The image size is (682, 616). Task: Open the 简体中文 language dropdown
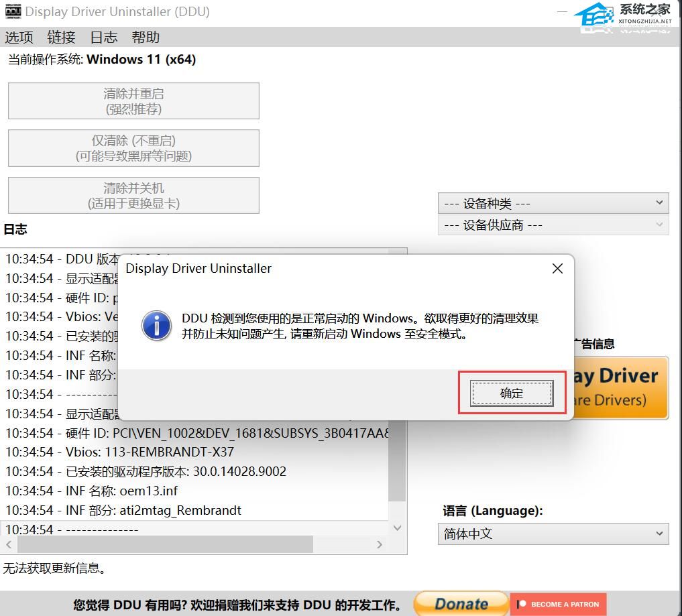pyautogui.click(x=553, y=534)
